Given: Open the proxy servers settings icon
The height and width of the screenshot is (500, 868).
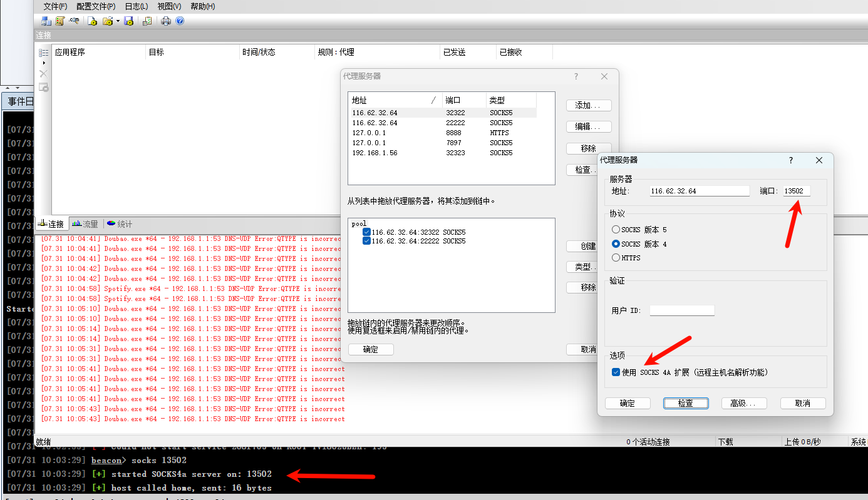Looking at the screenshot, I should point(46,21).
